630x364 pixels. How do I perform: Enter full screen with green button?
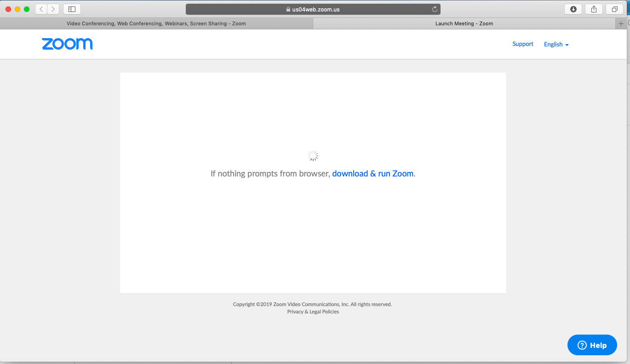coord(27,9)
